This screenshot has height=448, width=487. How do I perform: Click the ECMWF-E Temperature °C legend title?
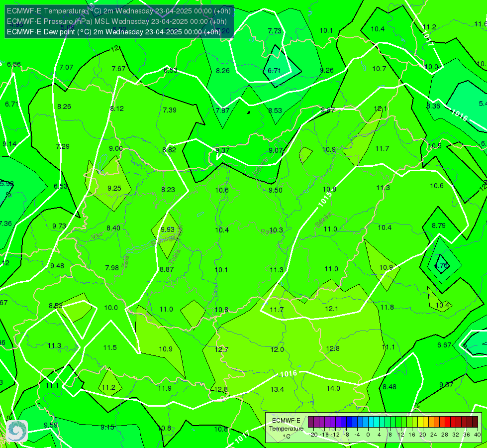[x=286, y=429]
